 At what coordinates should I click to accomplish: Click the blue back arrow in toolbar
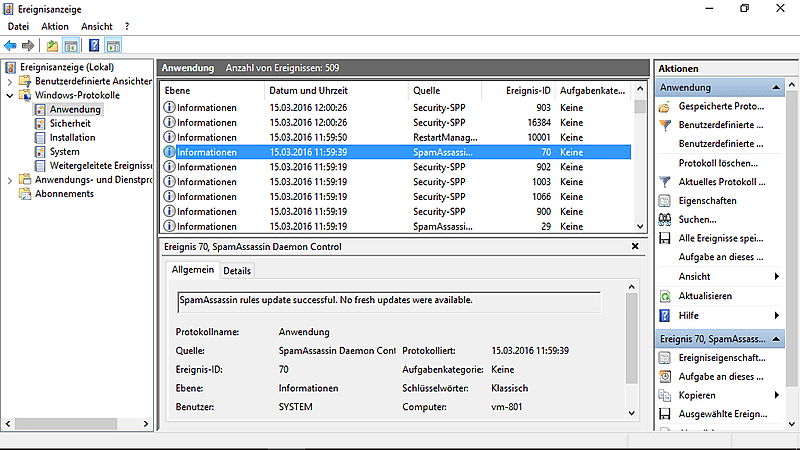[x=10, y=46]
